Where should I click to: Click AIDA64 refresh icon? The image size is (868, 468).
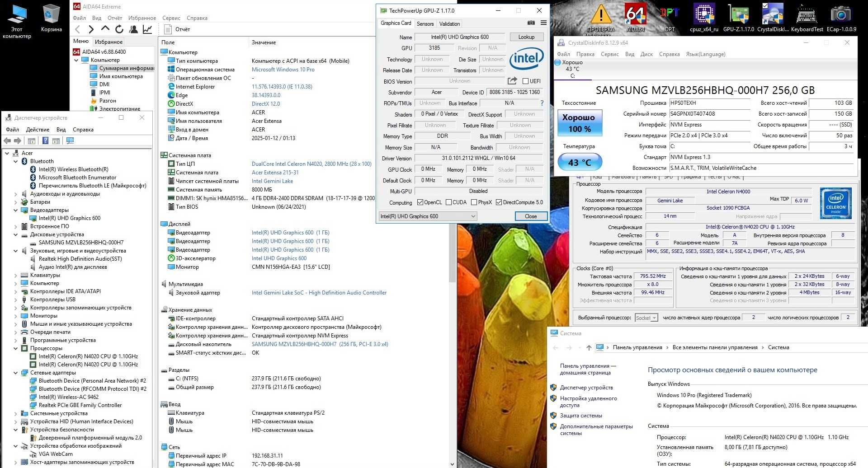click(119, 29)
